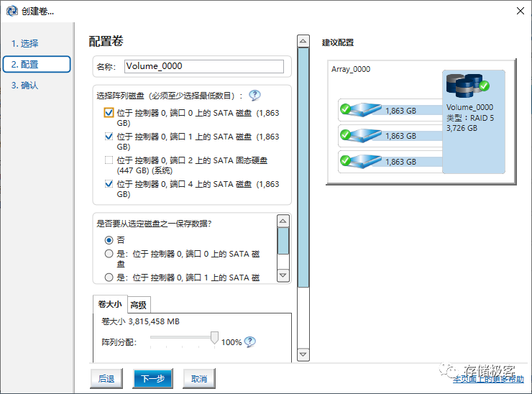Go to step '1. 选择'
The image size is (532, 394).
[24, 43]
